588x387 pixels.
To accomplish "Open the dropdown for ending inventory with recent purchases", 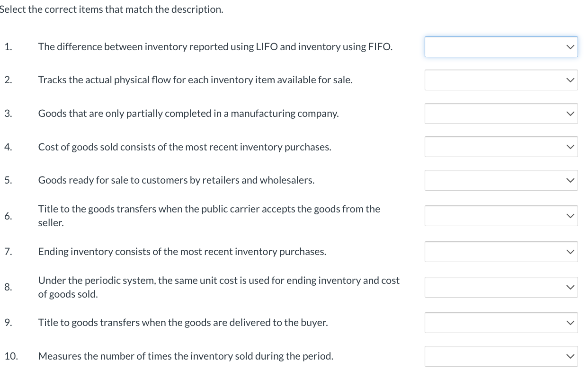I will (501, 251).
